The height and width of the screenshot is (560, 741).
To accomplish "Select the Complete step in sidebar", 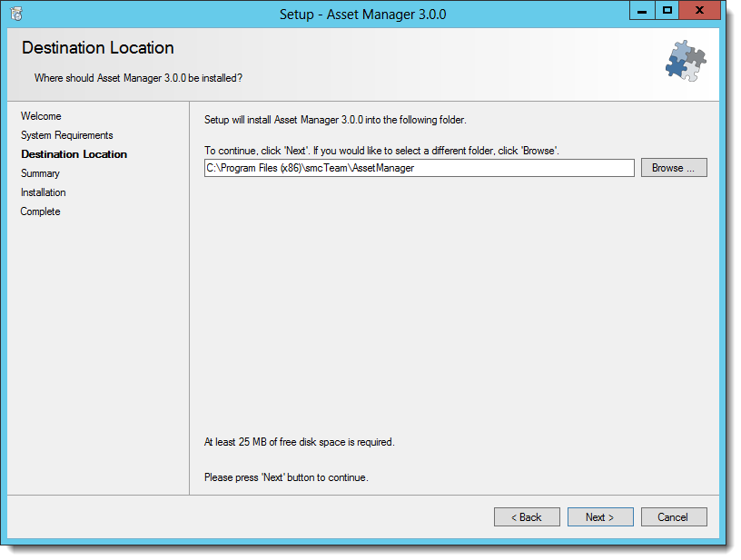I will [40, 211].
